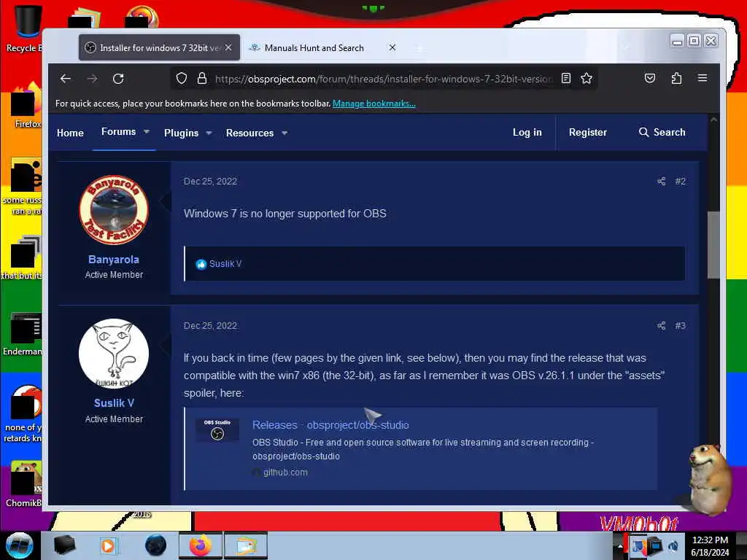This screenshot has width=747, height=560.
Task: Open the Forums menu item
Action: pos(119,132)
